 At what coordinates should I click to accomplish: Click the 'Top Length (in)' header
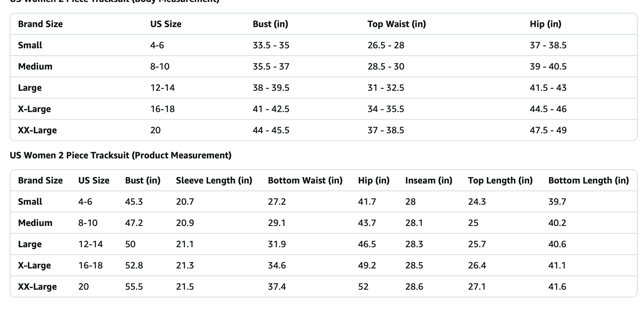coord(500,181)
